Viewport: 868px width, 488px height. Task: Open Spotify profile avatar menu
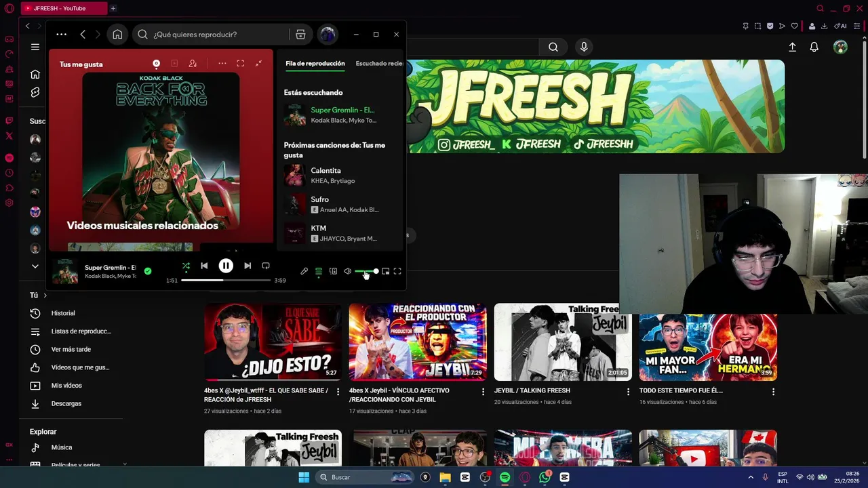[328, 35]
